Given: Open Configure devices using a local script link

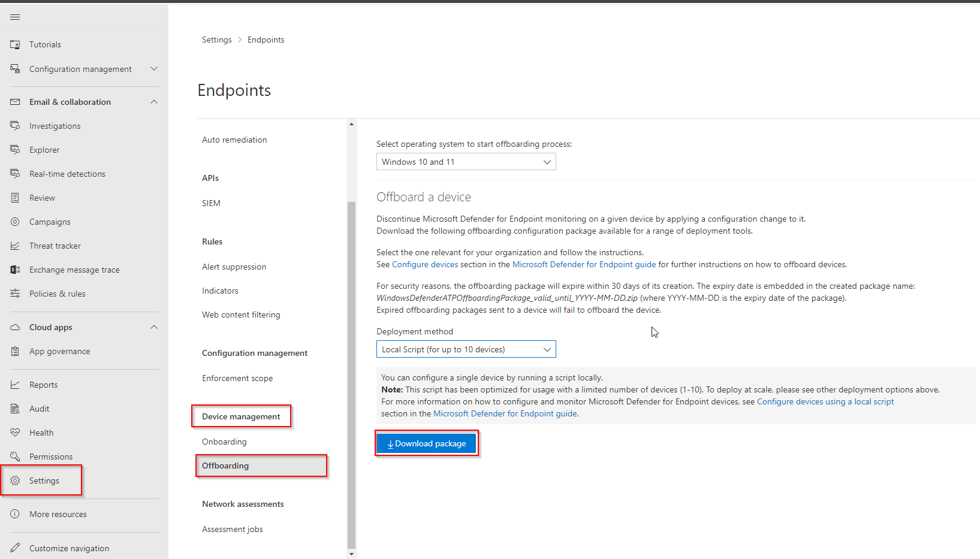Looking at the screenshot, I should [825, 401].
